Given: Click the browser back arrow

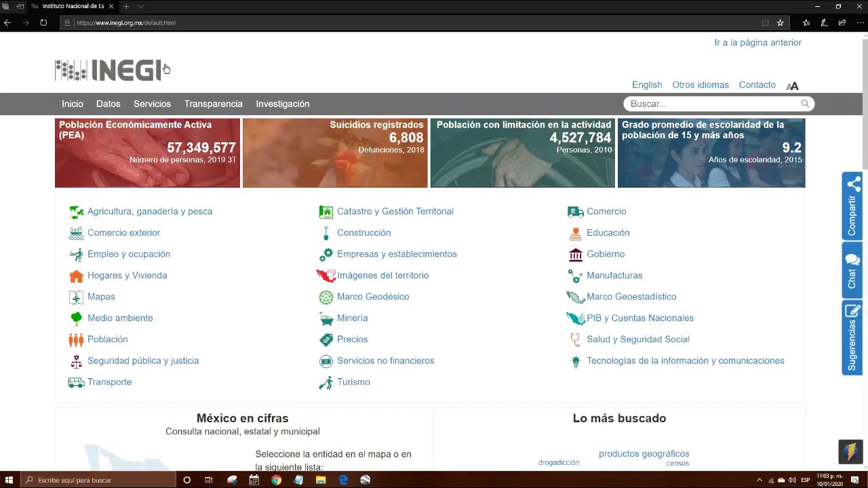Looking at the screenshot, I should pos(7,22).
